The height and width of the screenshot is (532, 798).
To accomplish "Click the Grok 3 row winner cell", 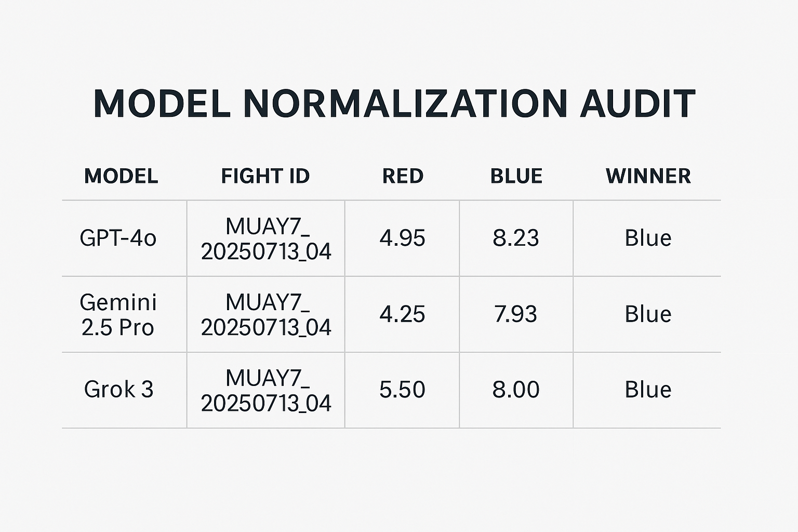I will [648, 390].
